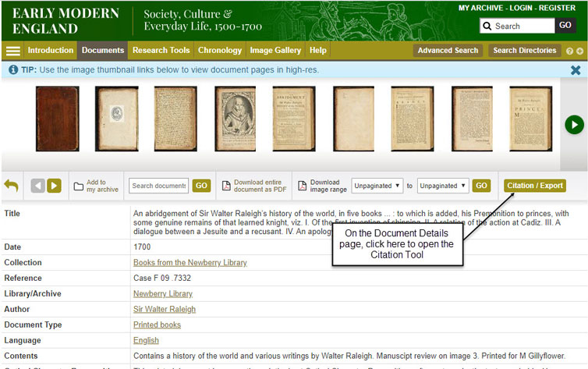The height and width of the screenshot is (369, 588).
Task: Open the third handwritten page thumbnail
Action: click(175, 119)
